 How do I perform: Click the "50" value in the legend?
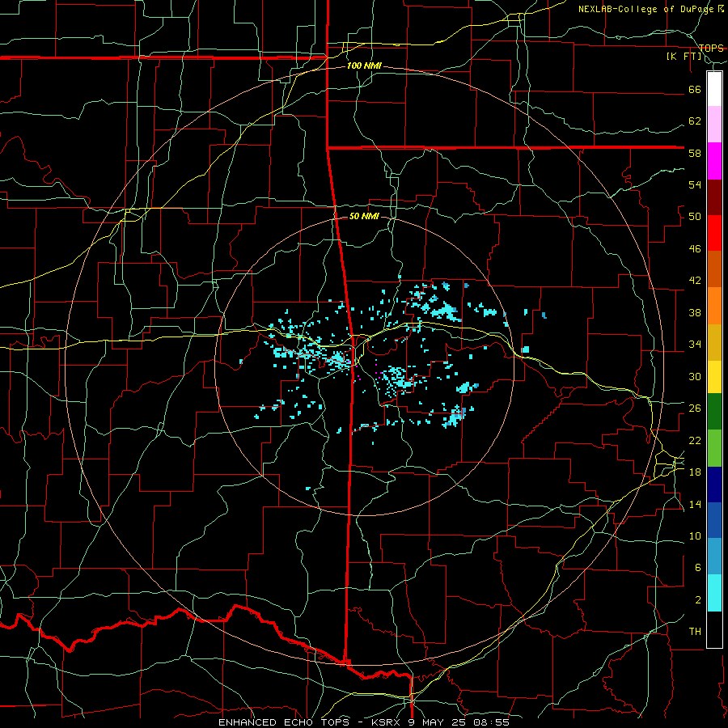pyautogui.click(x=695, y=216)
